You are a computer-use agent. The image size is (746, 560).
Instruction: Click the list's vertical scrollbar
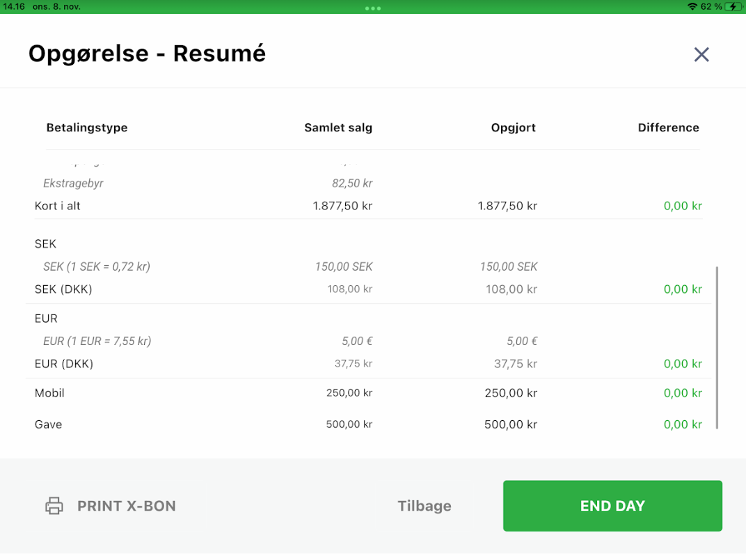point(717,348)
